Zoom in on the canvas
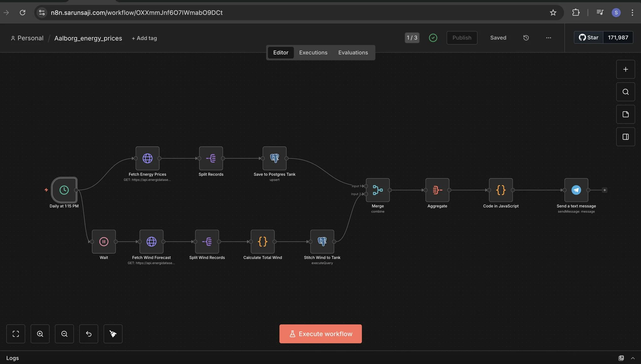The width and height of the screenshot is (641, 364). pyautogui.click(x=40, y=334)
